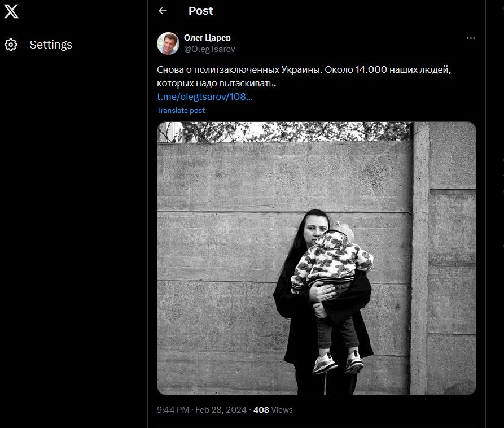This screenshot has width=504, height=428.
Task: Open the Олег Царев display name link
Action: (207, 38)
